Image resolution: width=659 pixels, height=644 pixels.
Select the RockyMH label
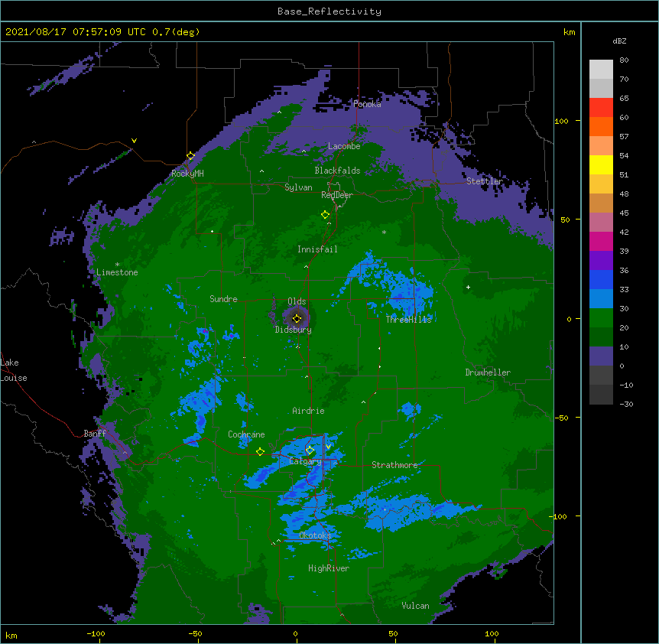click(187, 174)
